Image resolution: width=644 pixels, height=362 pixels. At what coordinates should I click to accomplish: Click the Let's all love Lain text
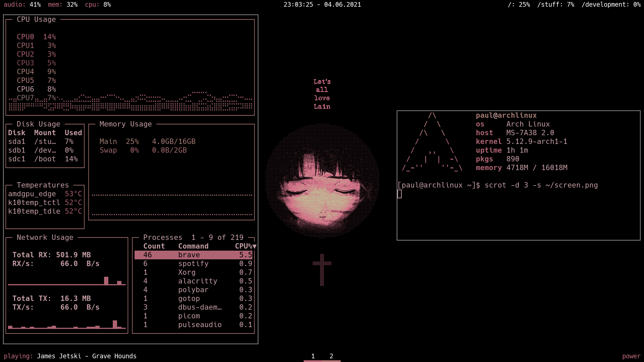tap(322, 94)
